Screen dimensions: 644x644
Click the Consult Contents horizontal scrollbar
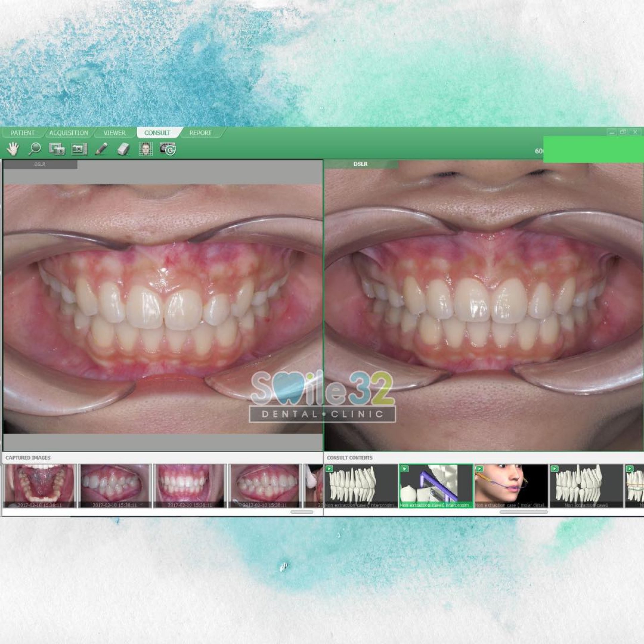point(523,512)
